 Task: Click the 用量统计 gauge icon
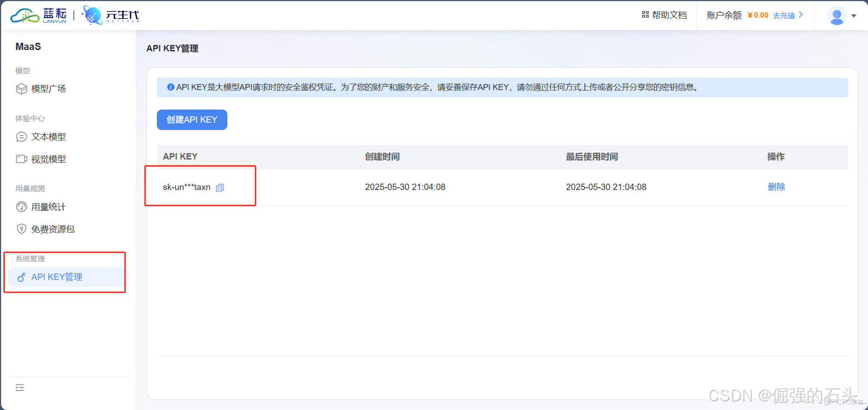21,207
